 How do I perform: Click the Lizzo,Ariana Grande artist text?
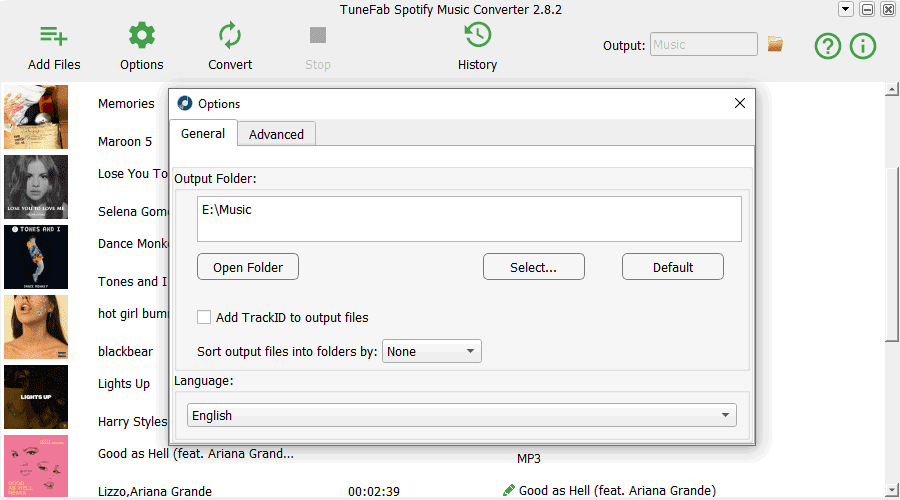tap(155, 491)
